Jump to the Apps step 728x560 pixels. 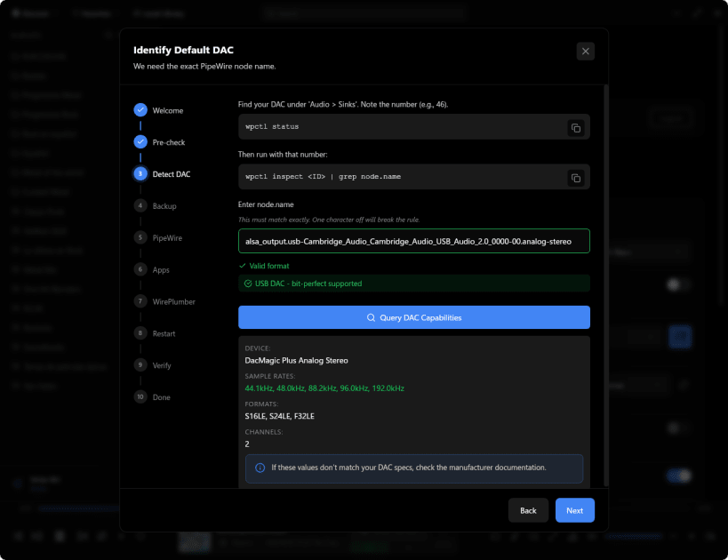(x=152, y=269)
